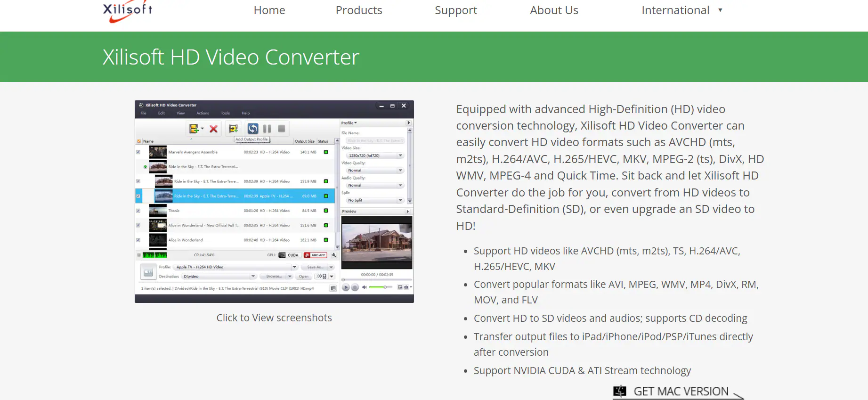Click the Output Size column header
Image resolution: width=868 pixels, height=400 pixels.
click(x=305, y=141)
